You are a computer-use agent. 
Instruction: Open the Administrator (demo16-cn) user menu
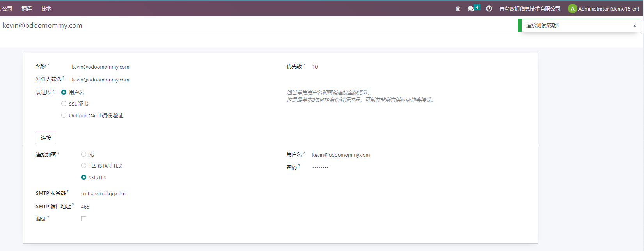click(608, 9)
